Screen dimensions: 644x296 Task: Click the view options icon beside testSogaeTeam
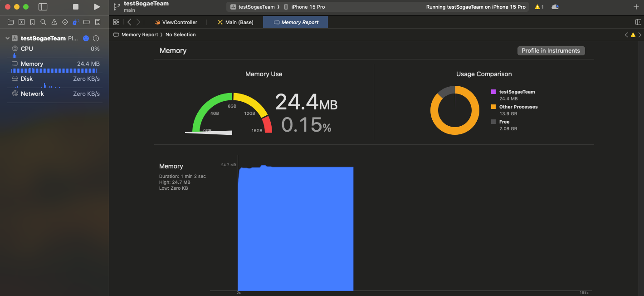coord(96,39)
